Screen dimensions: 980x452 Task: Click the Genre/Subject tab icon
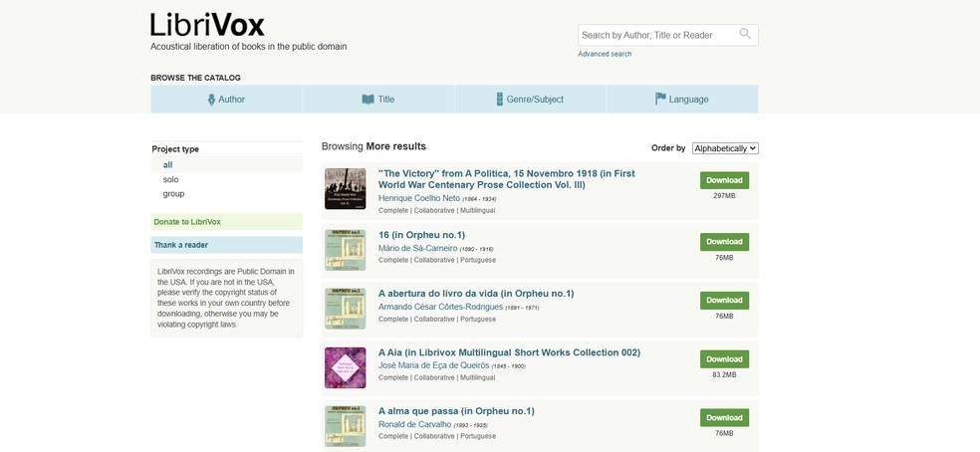coord(499,100)
